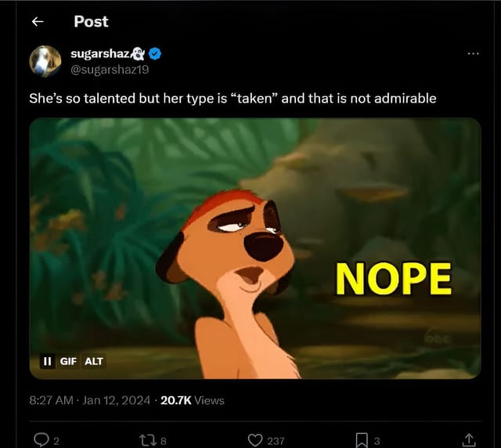
Task: Open the three-dot more options menu
Action: (x=472, y=53)
